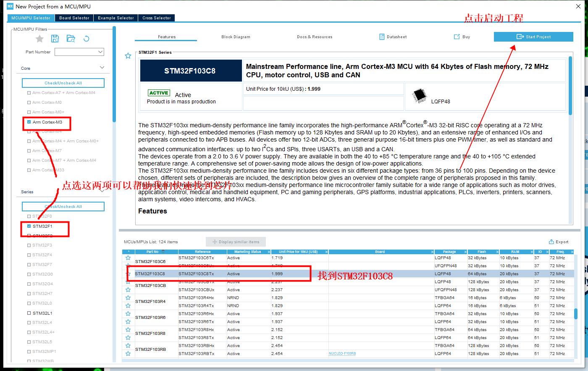Hide the Package column with its X
588x371 pixels.
[x=465, y=252]
